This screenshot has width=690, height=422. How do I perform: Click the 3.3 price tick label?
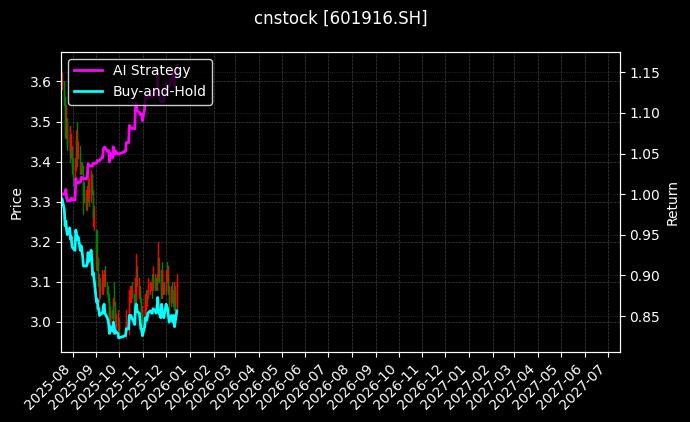click(x=41, y=202)
